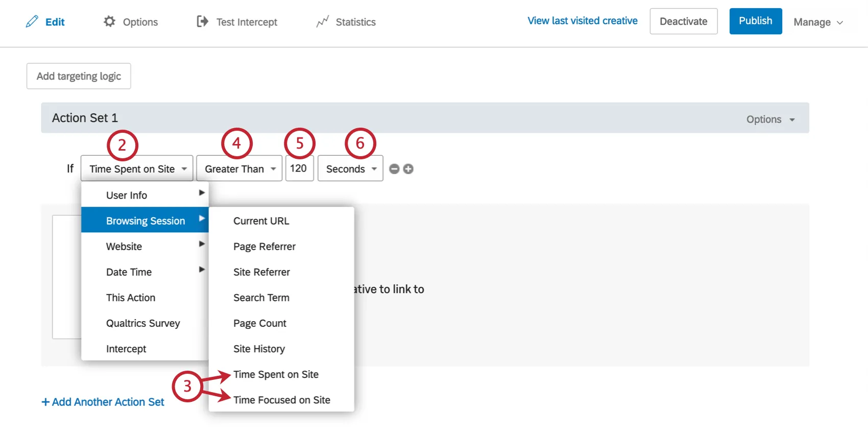Image resolution: width=868 pixels, height=434 pixels.
Task: Click Add Another Action Set link
Action: tap(103, 402)
